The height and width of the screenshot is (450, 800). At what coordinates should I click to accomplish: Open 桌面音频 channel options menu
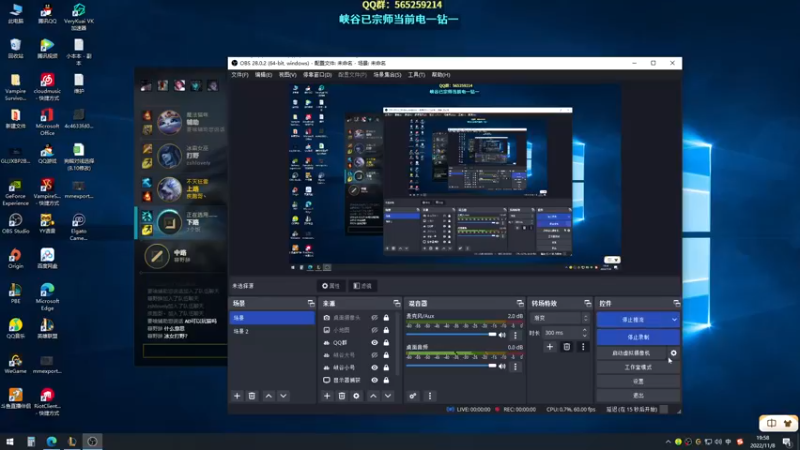pyautogui.click(x=515, y=366)
